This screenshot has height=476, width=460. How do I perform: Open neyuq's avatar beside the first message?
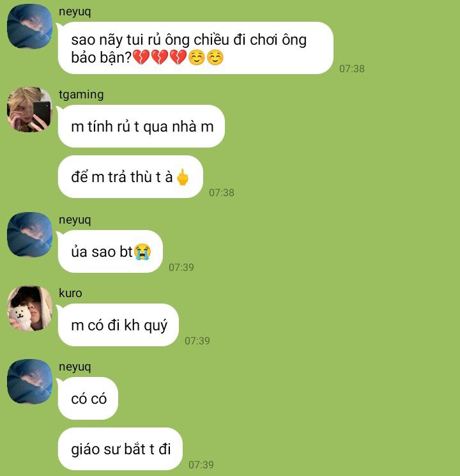click(29, 26)
